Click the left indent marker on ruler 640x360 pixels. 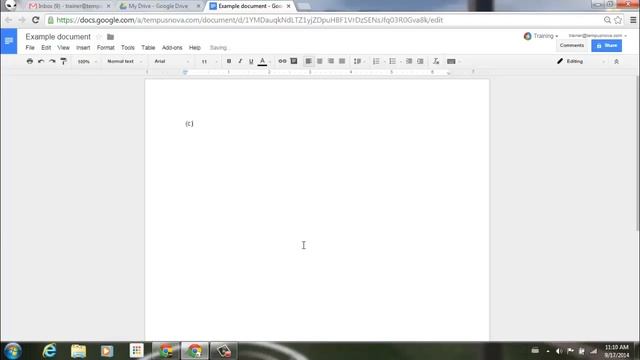pyautogui.click(x=185, y=72)
